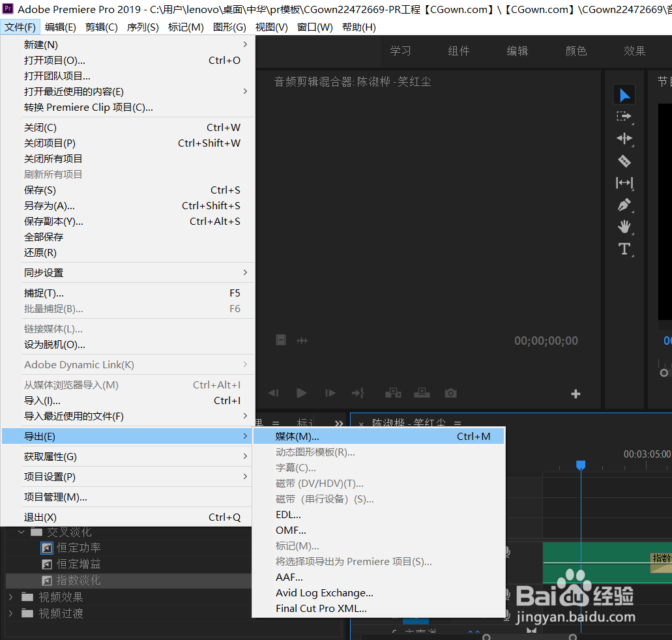
Task: Step forward one frame in monitor
Action: pyautogui.click(x=330, y=393)
